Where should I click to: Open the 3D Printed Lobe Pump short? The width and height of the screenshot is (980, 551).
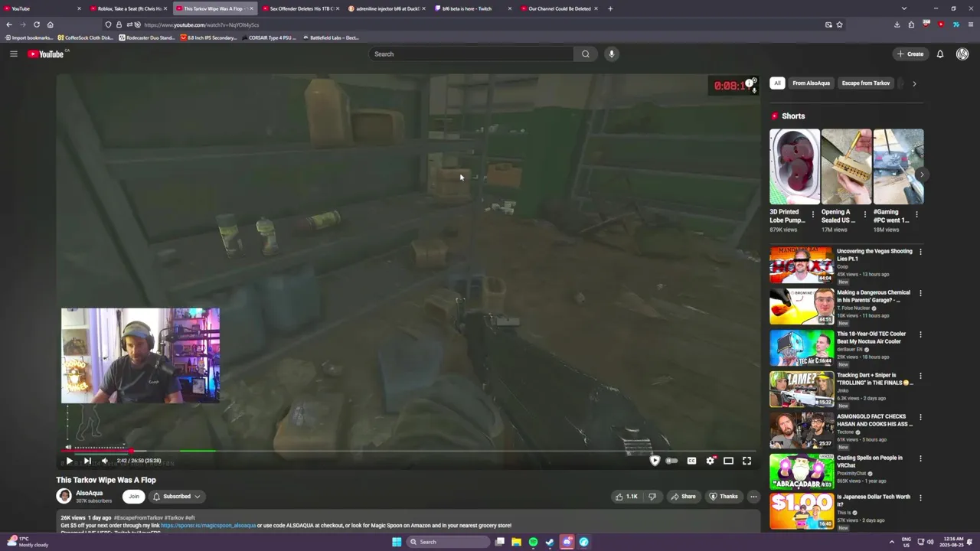(x=795, y=167)
